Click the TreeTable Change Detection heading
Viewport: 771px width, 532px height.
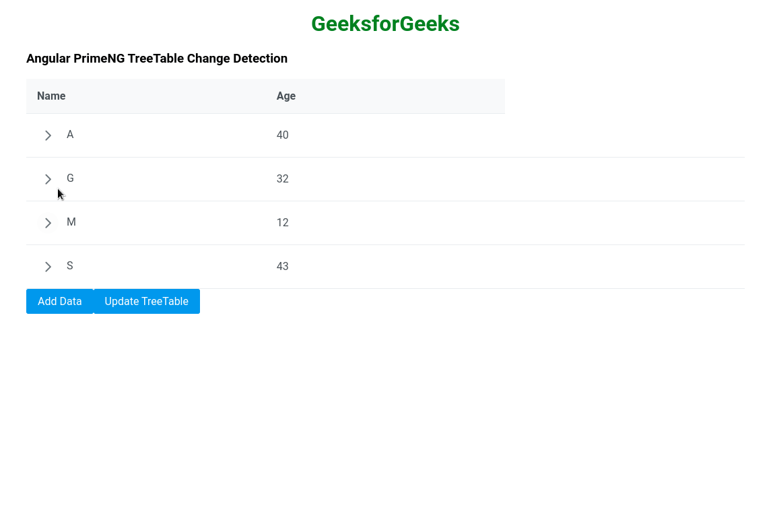pos(157,59)
